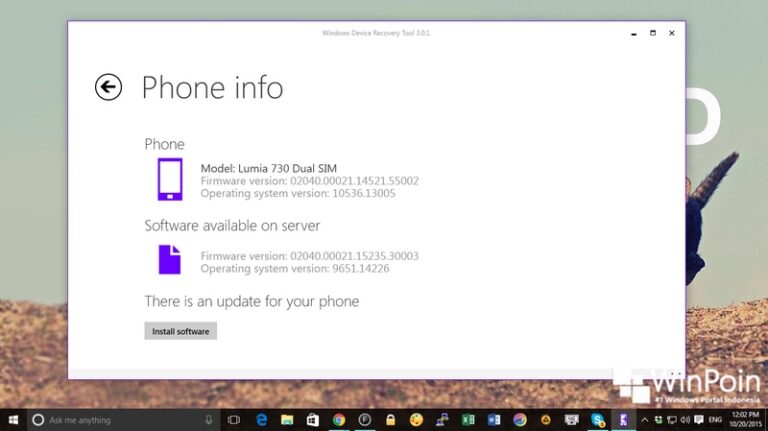Click the 'There is an update for your phone' message
Screen dimensions: 768x431
[252, 301]
